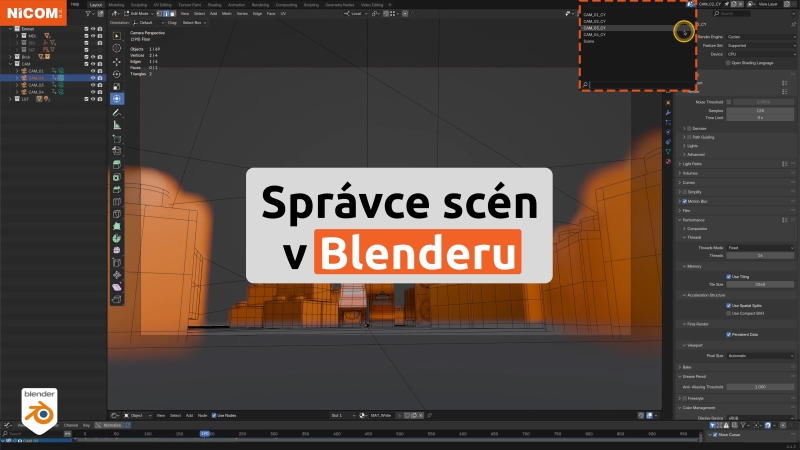This screenshot has width=800, height=450.
Task: Hide CAM_04 using its eye icon
Action: (x=93, y=92)
